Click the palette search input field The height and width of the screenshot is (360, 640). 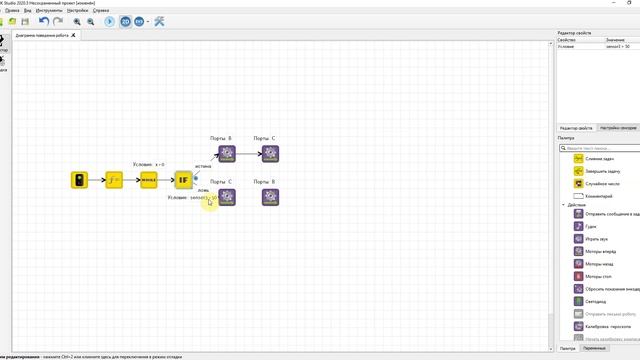tap(600, 148)
